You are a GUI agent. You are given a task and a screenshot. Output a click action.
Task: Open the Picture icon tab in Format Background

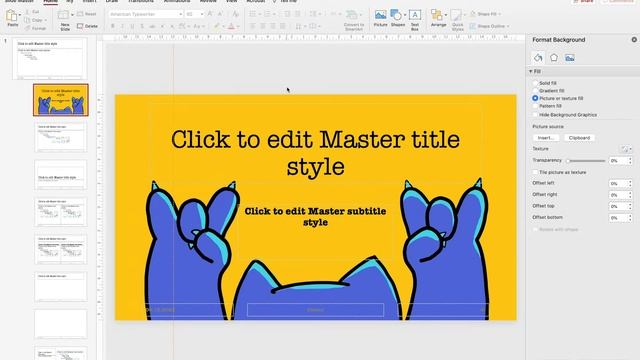point(570,58)
